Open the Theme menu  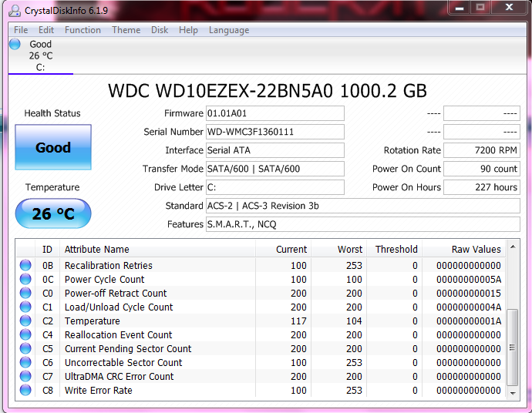(126, 30)
